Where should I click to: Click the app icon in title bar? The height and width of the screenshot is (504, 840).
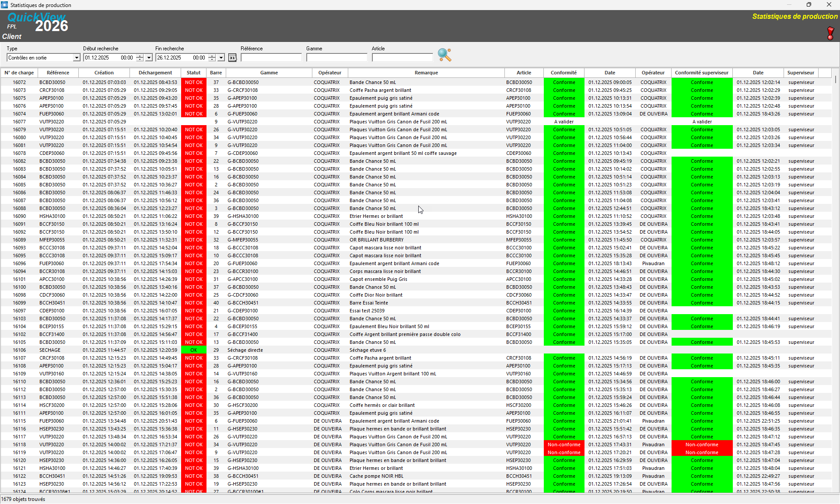[x=4, y=5]
